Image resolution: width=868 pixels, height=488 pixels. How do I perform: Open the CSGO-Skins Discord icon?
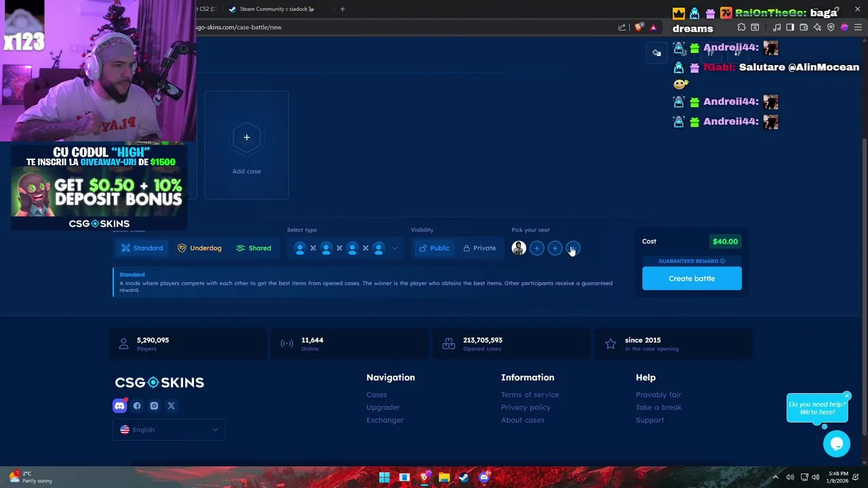click(119, 406)
